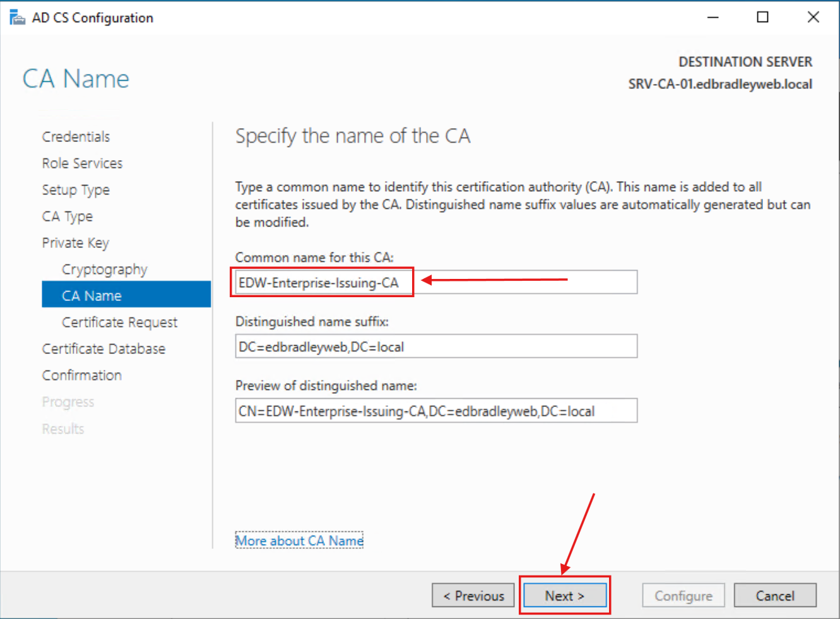
Task: Open the Certificate Request step
Action: coord(119,322)
